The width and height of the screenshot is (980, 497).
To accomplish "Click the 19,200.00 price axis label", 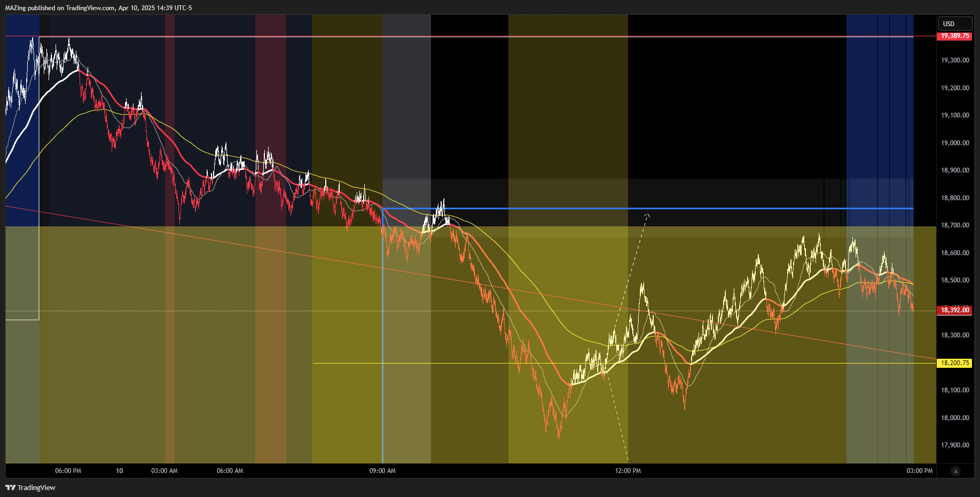I will pos(955,88).
